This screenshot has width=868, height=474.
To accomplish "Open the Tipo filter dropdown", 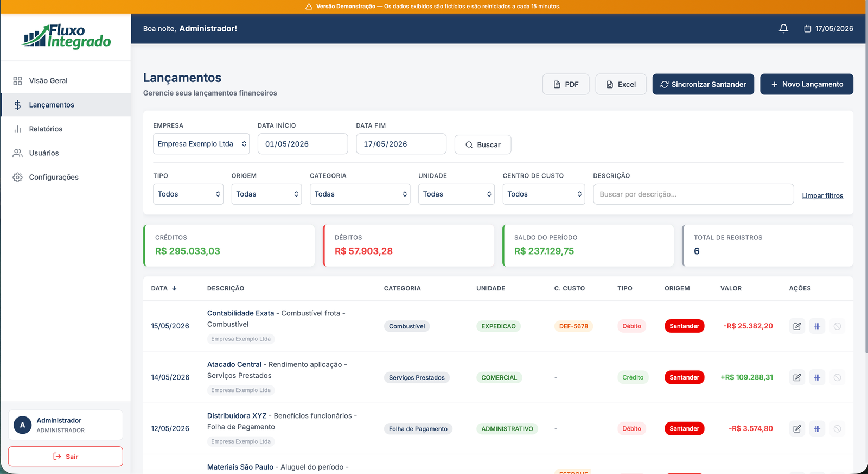I will point(188,194).
